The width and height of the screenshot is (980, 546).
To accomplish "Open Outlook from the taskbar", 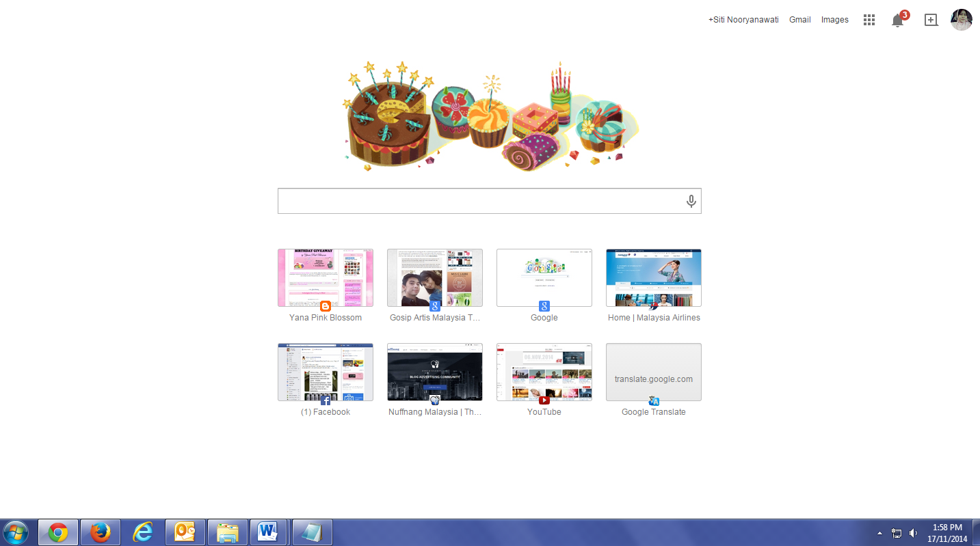I will (185, 532).
